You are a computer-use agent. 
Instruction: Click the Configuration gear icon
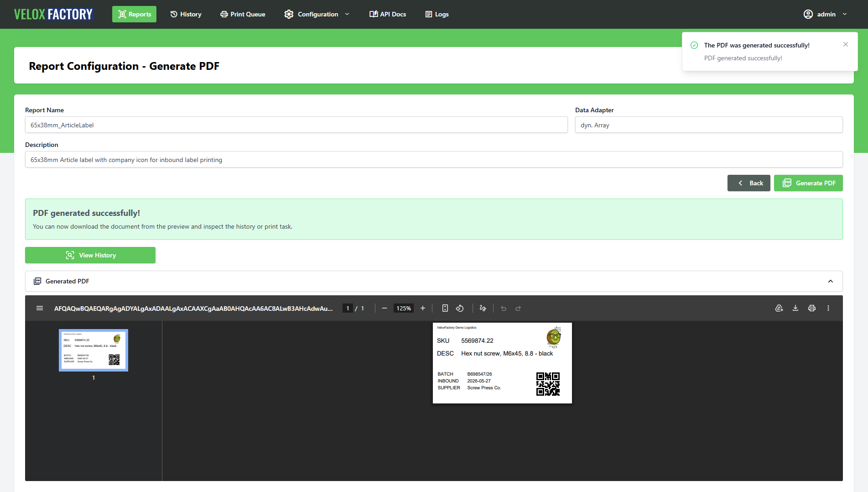point(289,14)
